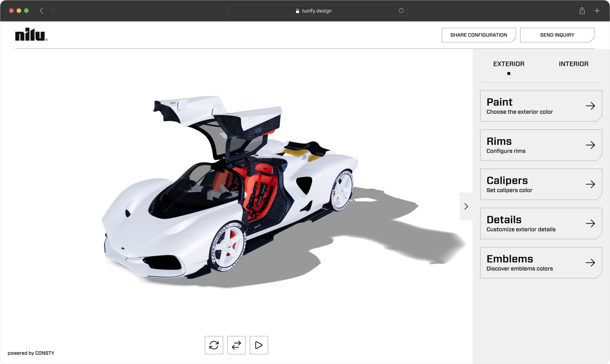Expand the Rims configuration card
Viewport: 610px width, 364px height.
coord(541,145)
